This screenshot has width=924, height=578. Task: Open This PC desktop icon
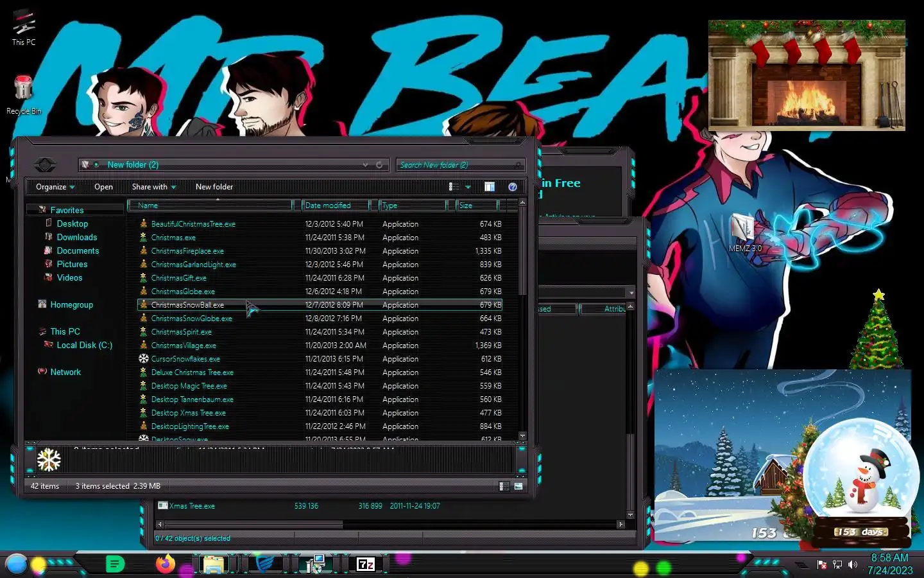click(24, 27)
